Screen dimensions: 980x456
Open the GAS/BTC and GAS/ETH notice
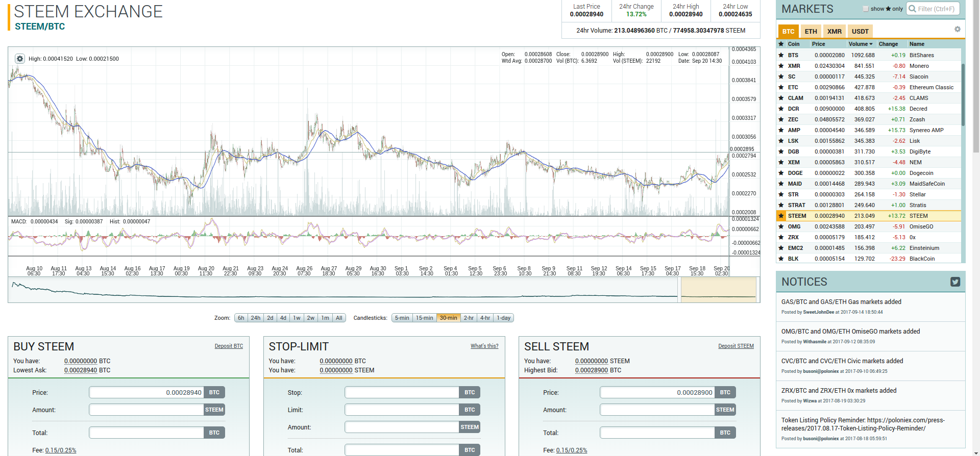[841, 302]
